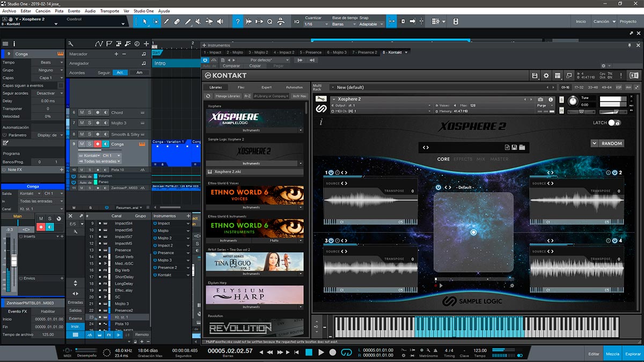The width and height of the screenshot is (644, 362).
Task: Click the Kontakt refresh libraries icon
Action: click(208, 96)
